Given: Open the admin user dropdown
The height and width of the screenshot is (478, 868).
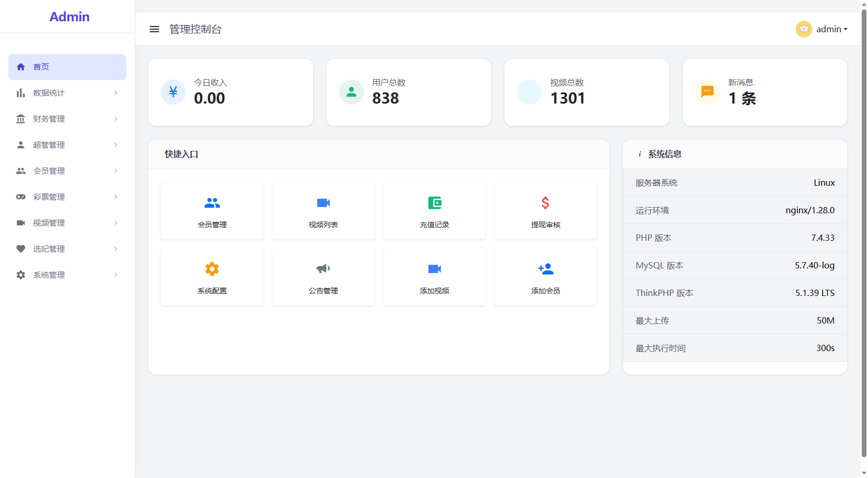Looking at the screenshot, I should coord(822,29).
